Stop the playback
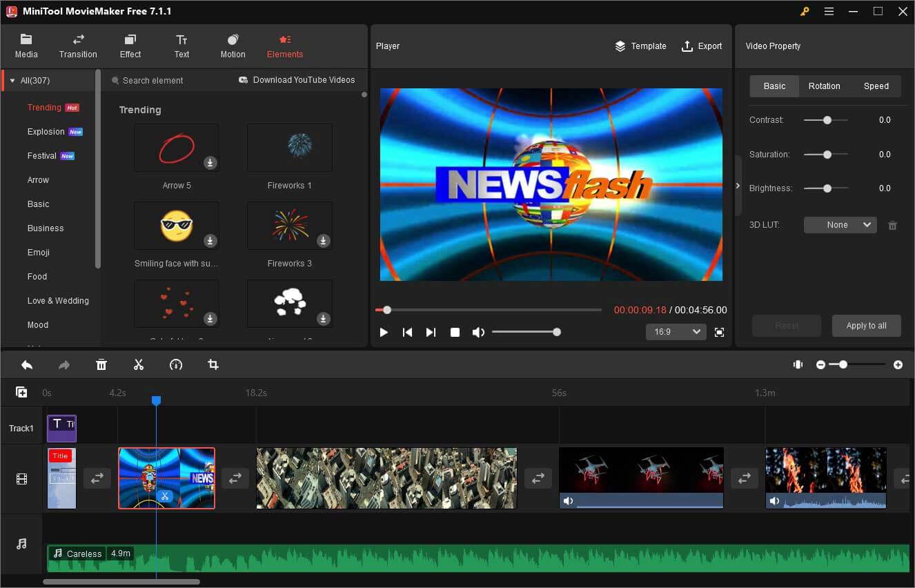915x588 pixels. click(x=455, y=332)
